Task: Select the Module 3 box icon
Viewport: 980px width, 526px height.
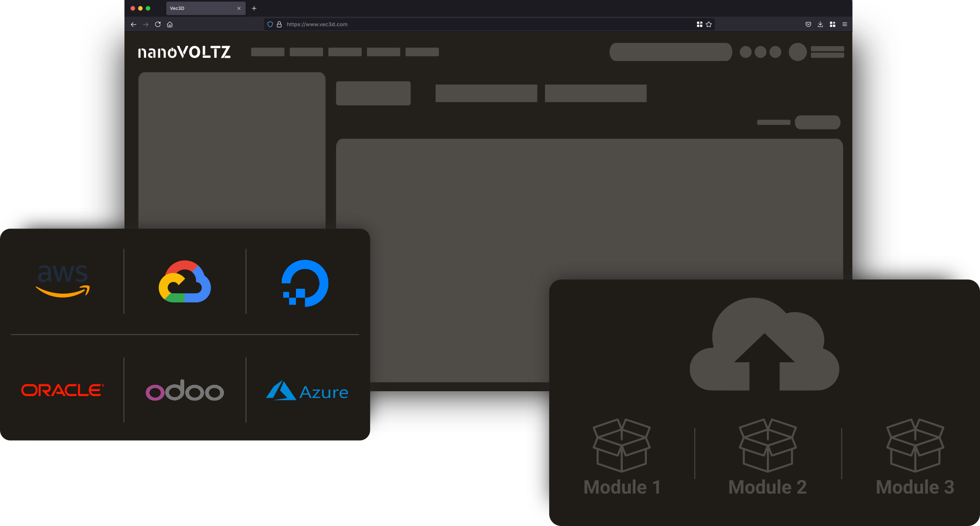Action: 915,445
